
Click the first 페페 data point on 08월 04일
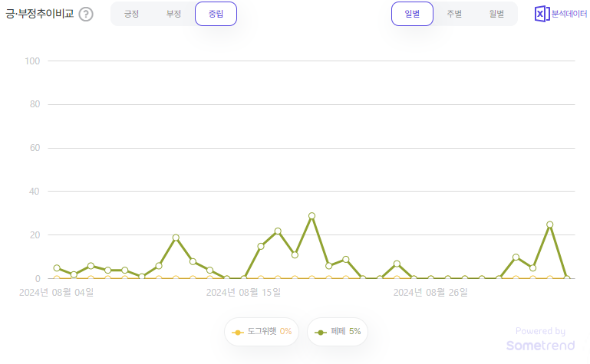click(57, 268)
